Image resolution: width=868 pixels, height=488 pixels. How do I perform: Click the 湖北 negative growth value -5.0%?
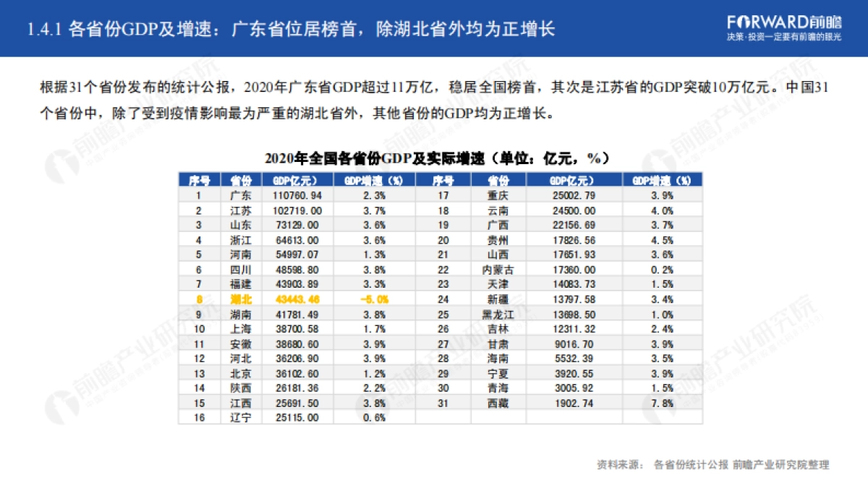pyautogui.click(x=375, y=299)
